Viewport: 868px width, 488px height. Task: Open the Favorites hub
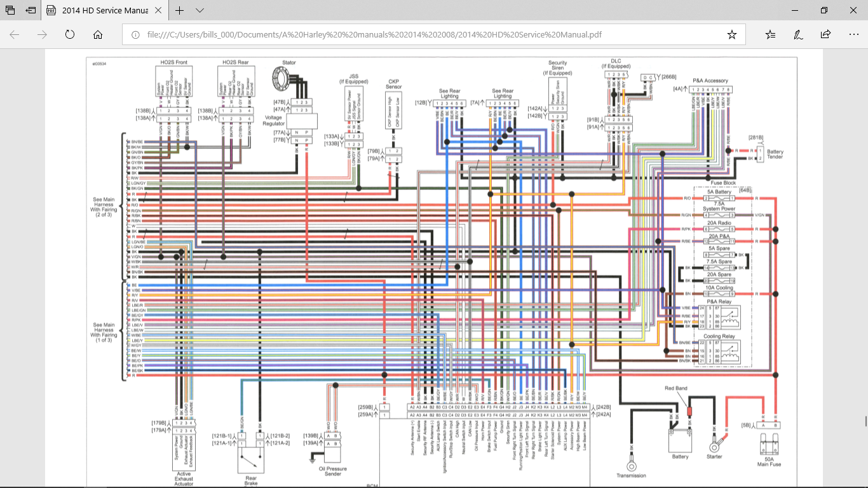[770, 35]
